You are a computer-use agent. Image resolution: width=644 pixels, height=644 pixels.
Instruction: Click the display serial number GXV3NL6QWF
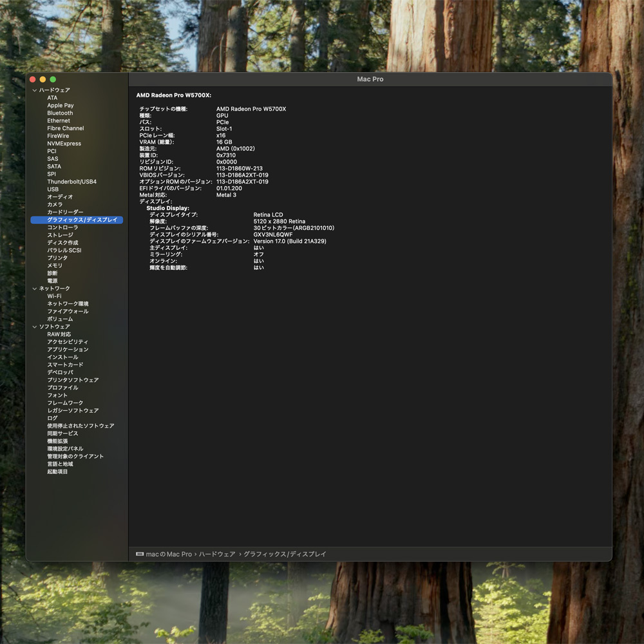tap(273, 234)
